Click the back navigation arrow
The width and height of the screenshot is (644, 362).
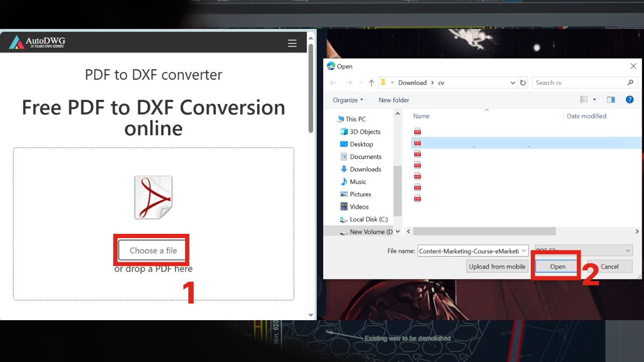tap(333, 82)
